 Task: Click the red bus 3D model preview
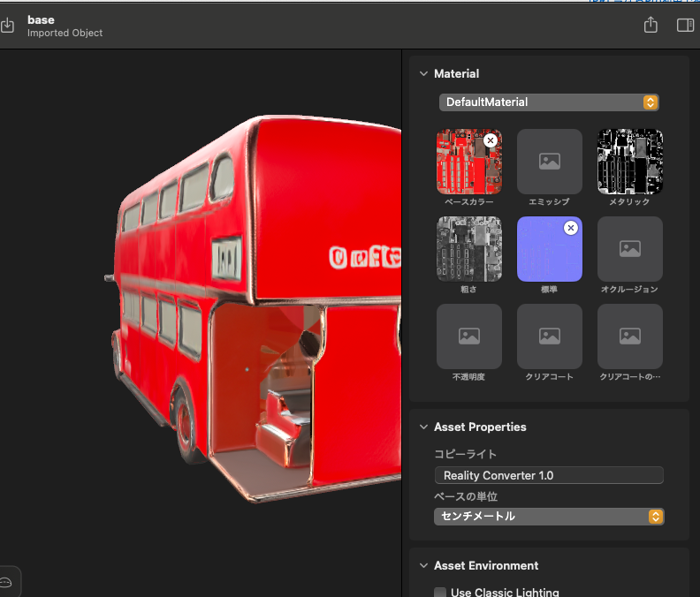(x=255, y=308)
